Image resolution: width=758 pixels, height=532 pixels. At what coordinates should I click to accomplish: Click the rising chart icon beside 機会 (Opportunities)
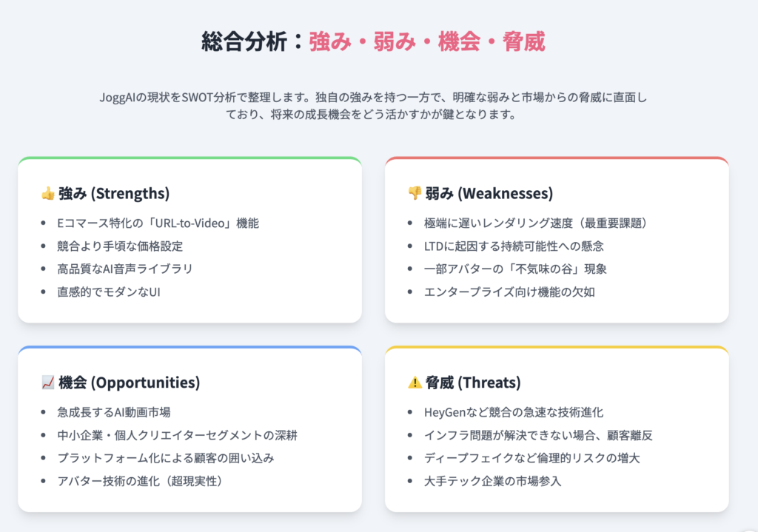tap(48, 383)
